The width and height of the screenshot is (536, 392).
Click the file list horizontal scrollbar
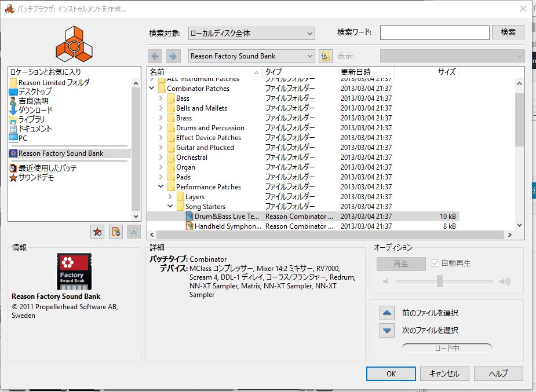coord(330,235)
